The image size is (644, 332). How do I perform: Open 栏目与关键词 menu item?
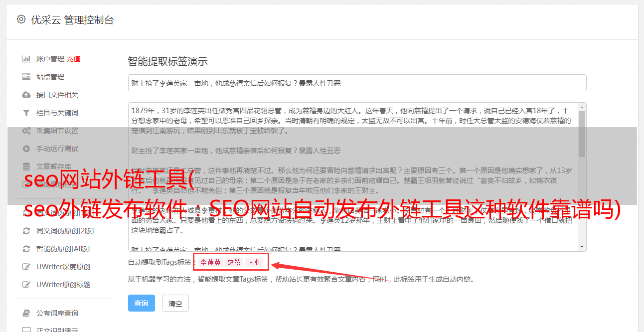coord(57,113)
